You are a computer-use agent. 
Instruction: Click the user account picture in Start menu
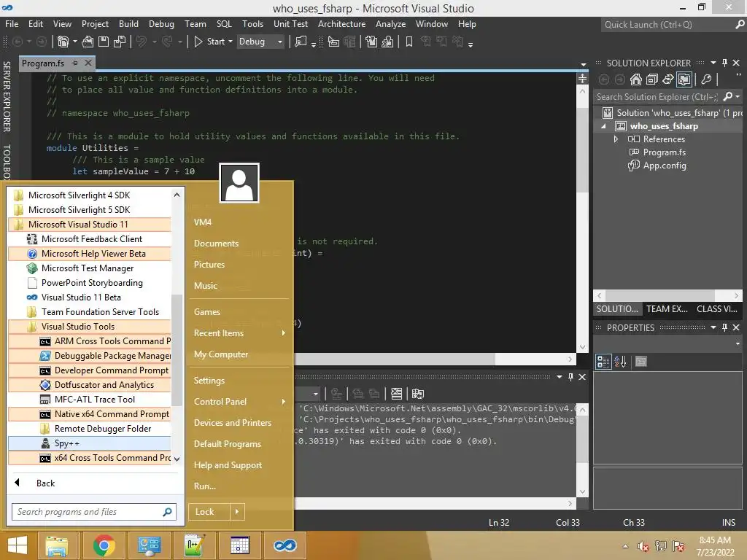point(239,183)
